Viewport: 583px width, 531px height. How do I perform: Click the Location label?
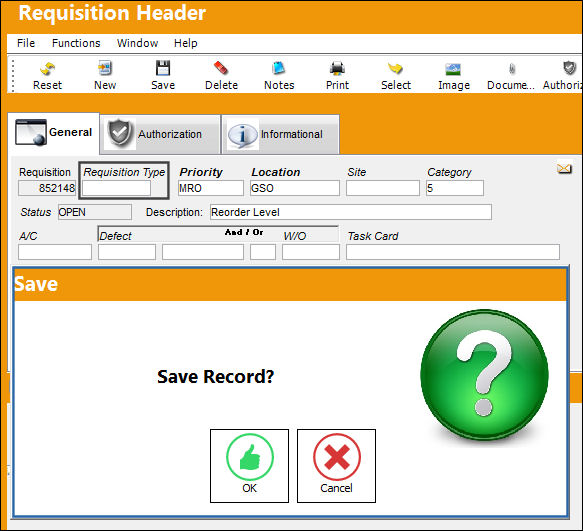pos(276,172)
